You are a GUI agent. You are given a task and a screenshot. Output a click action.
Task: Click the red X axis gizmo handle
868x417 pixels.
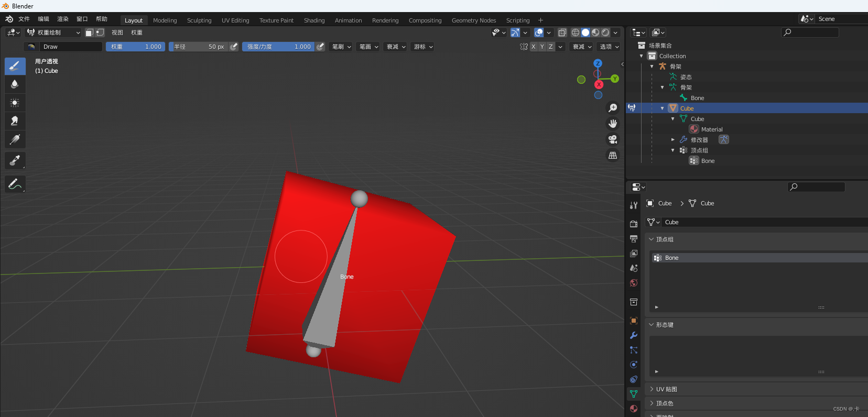tap(599, 84)
